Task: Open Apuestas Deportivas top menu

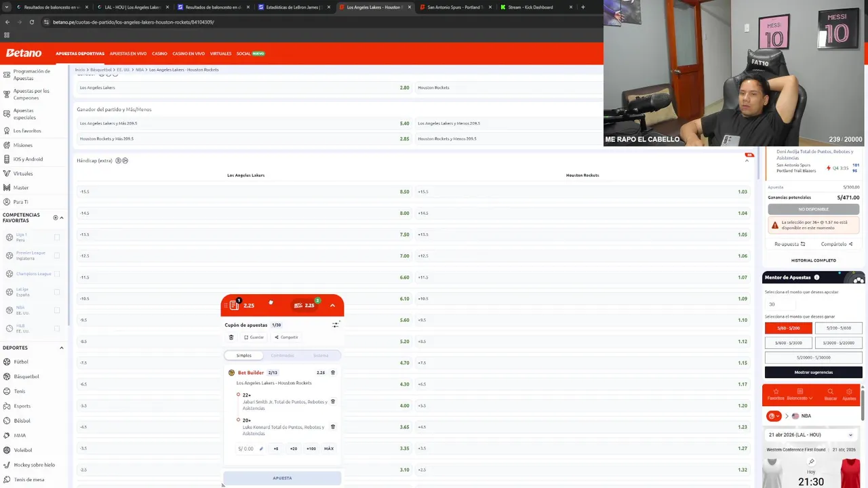Action: [x=80, y=54]
